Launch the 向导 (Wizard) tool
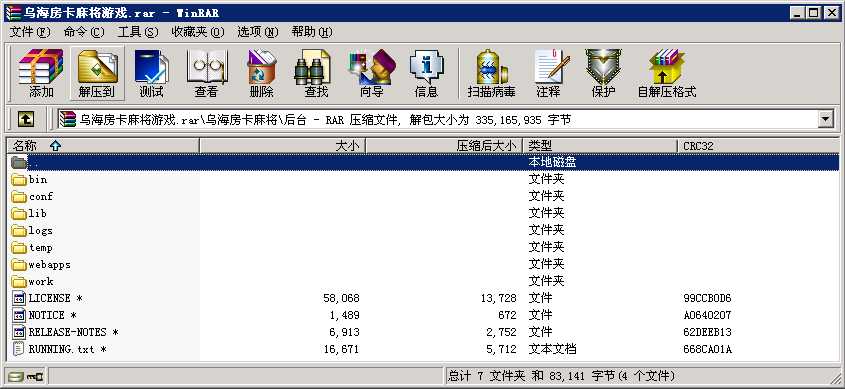Image resolution: width=845 pixels, height=389 pixels. coord(371,73)
